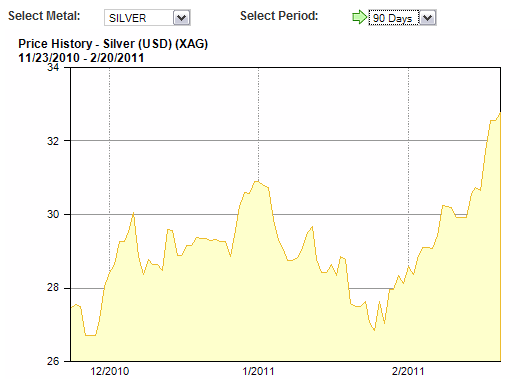Select the 90 Days period field
This screenshot has height=387, width=520.
pyautogui.click(x=393, y=18)
